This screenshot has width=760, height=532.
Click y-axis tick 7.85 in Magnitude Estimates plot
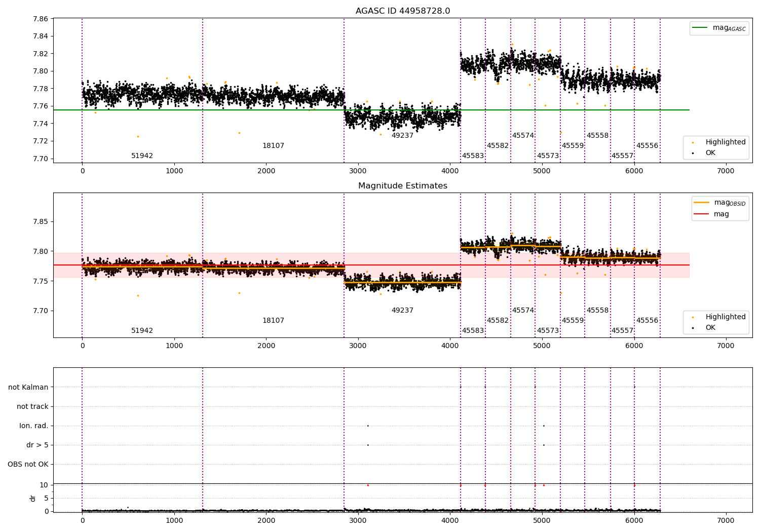pyautogui.click(x=40, y=222)
